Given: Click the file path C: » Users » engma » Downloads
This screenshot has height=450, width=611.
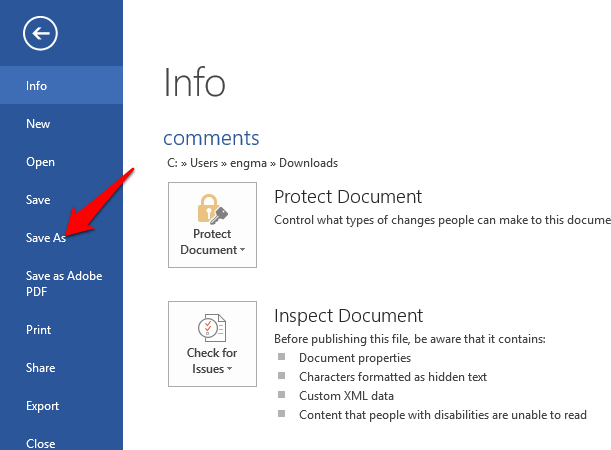Looking at the screenshot, I should click(x=253, y=163).
